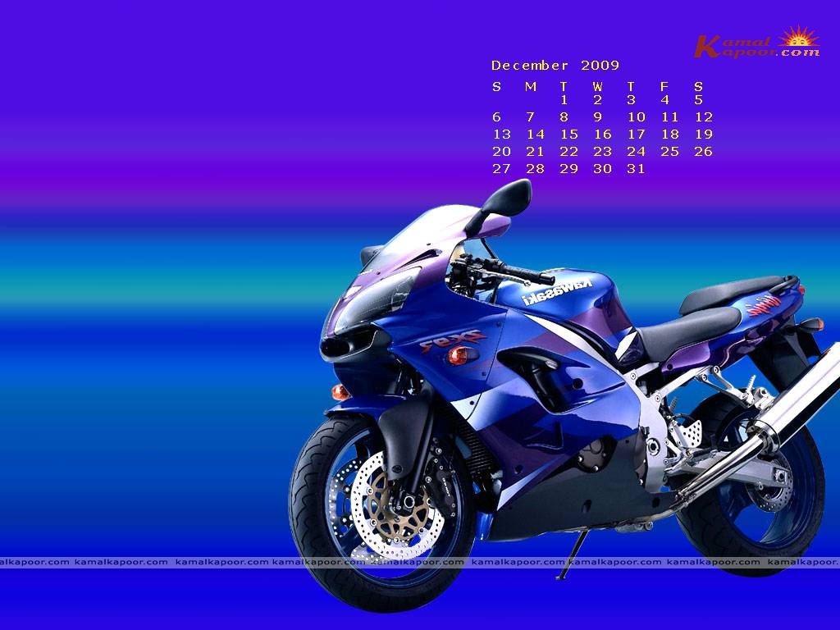Pick December 15 on the calendar

(x=569, y=134)
